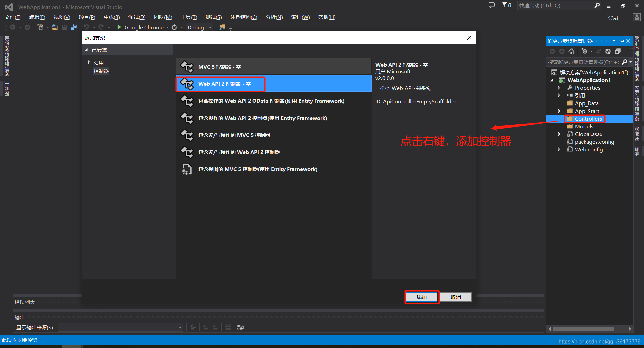Viewport: 644px width, 348px height.
Task: Expand the Properties node arrow
Action: coord(559,88)
